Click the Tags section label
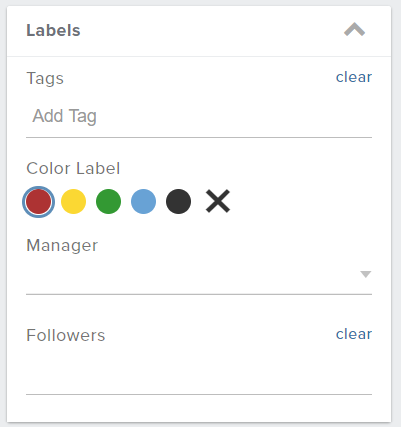This screenshot has width=401, height=427. pos(45,79)
